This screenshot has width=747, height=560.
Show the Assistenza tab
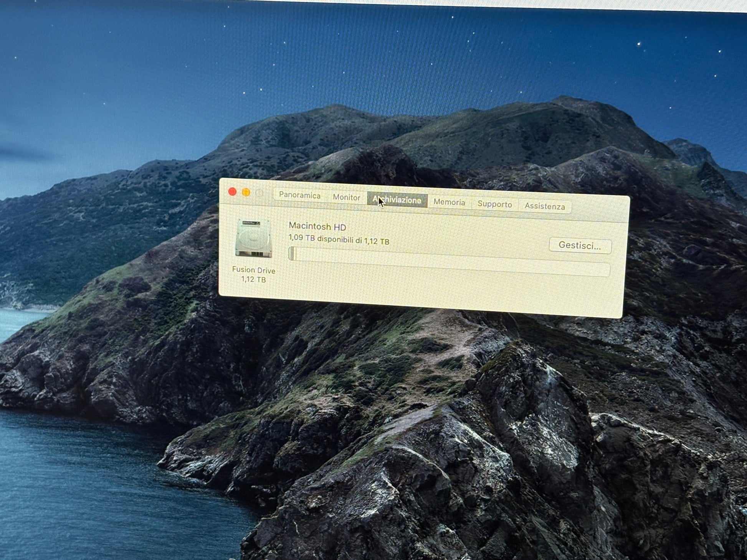(544, 206)
